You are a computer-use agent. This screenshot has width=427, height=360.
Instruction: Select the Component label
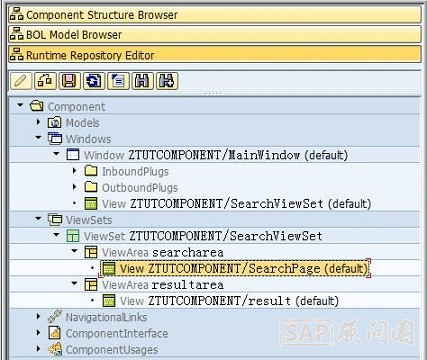click(76, 107)
